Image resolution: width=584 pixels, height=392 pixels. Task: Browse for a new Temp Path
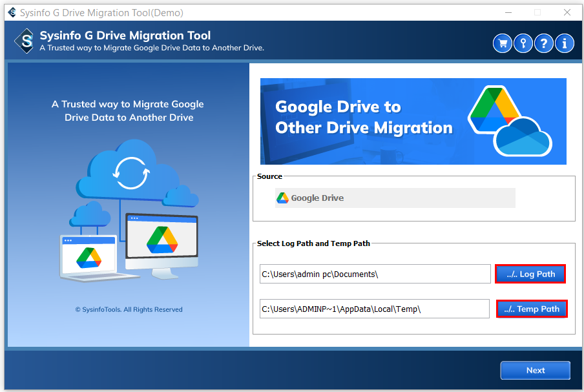coord(532,309)
